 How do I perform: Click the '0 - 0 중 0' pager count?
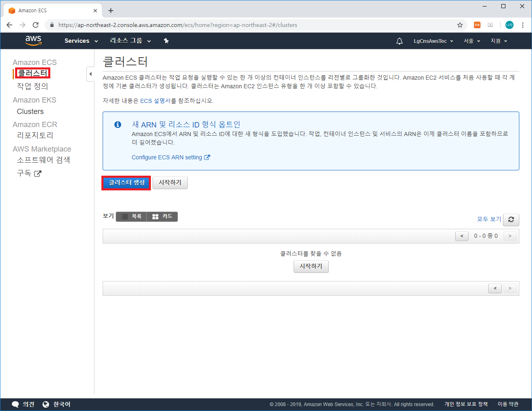pos(486,236)
